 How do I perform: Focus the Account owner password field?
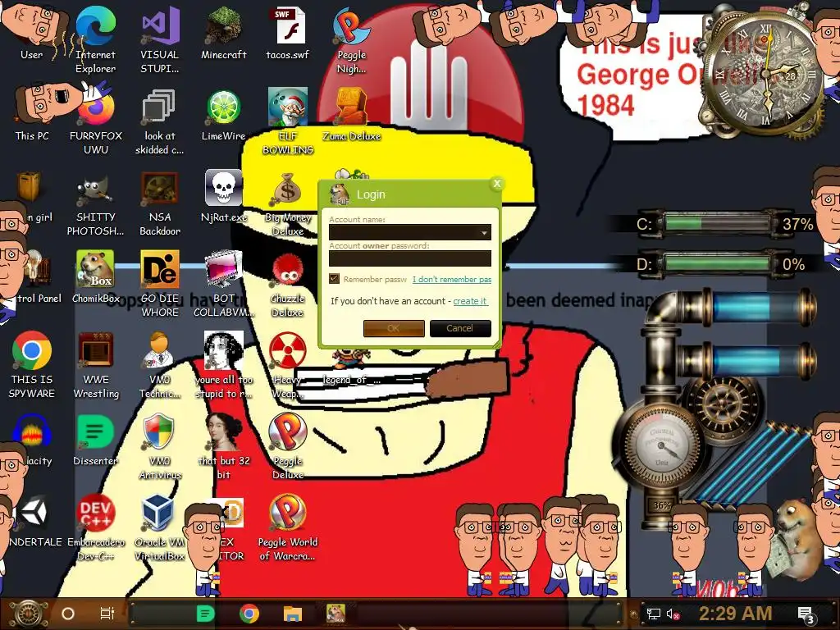coord(410,258)
